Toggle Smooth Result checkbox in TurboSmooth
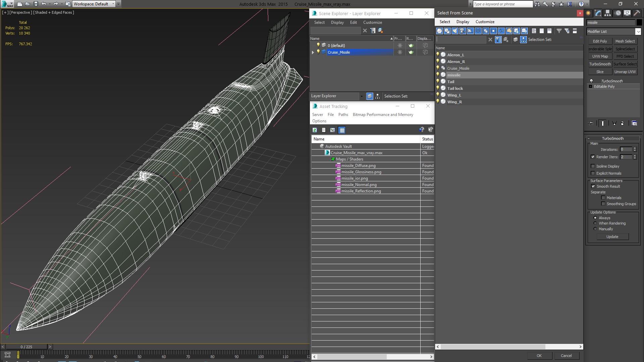The width and height of the screenshot is (644, 362). (x=593, y=186)
